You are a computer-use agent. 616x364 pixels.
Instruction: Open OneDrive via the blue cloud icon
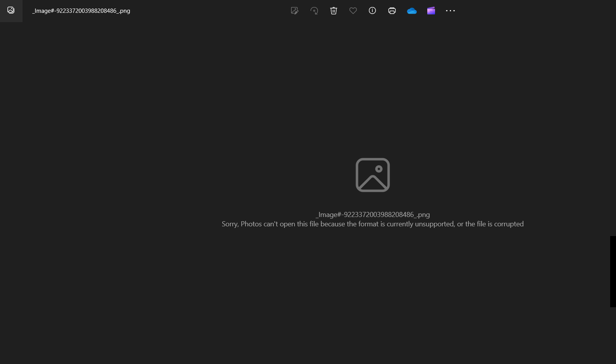click(412, 11)
